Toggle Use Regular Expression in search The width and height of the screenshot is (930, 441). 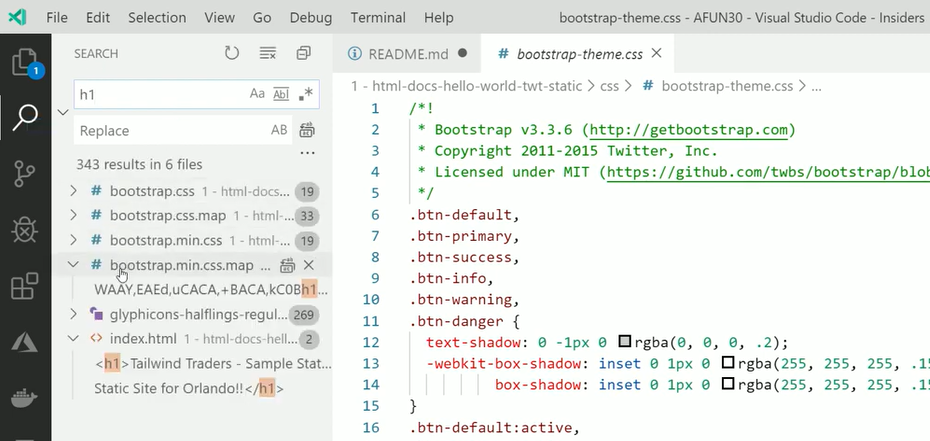click(305, 94)
